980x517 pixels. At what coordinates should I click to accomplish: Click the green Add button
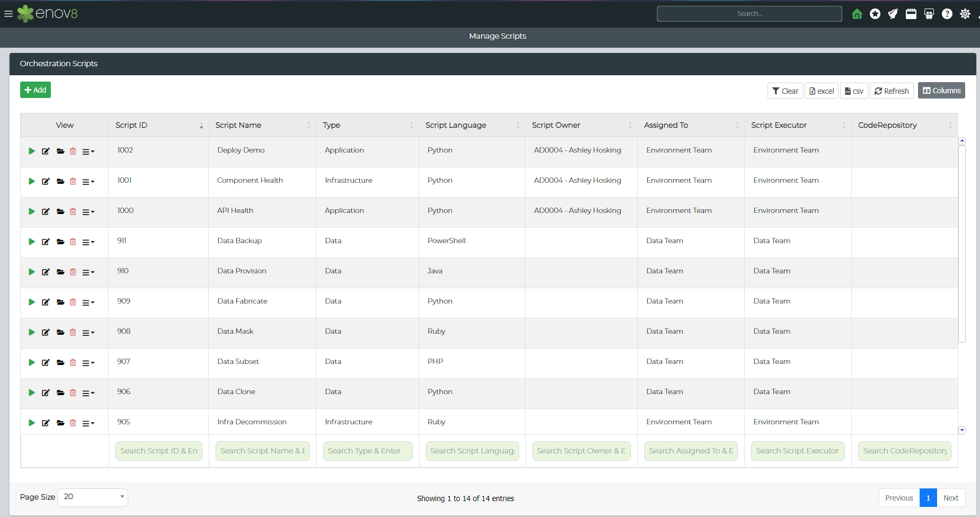pos(35,90)
